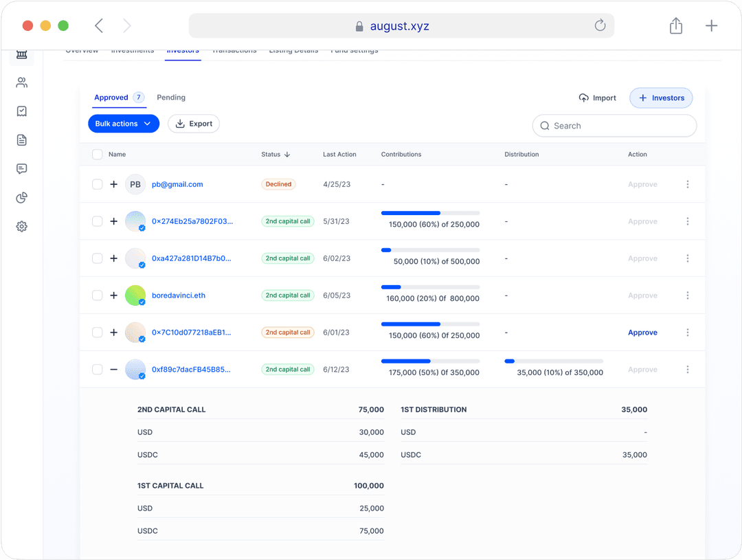Open the documents icon in sidebar
The image size is (742, 560).
[22, 140]
